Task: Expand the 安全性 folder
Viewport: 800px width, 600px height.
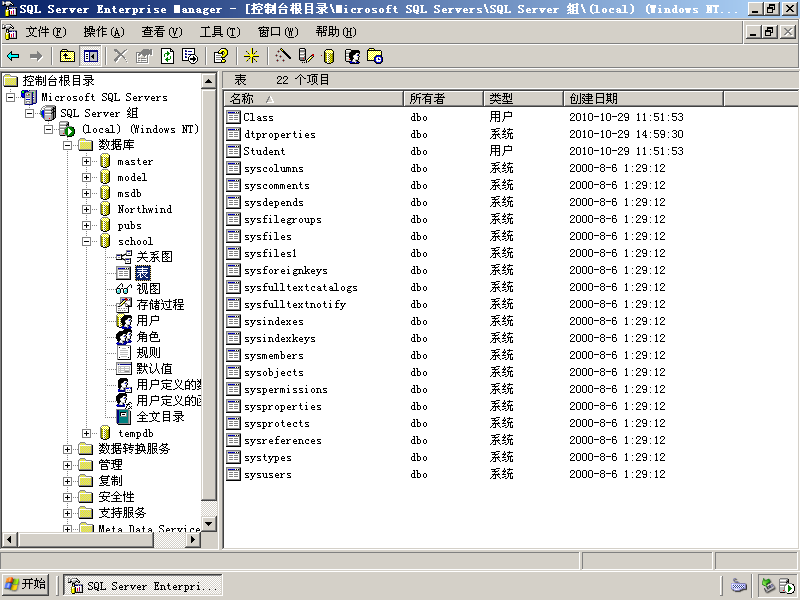Action: [x=67, y=497]
